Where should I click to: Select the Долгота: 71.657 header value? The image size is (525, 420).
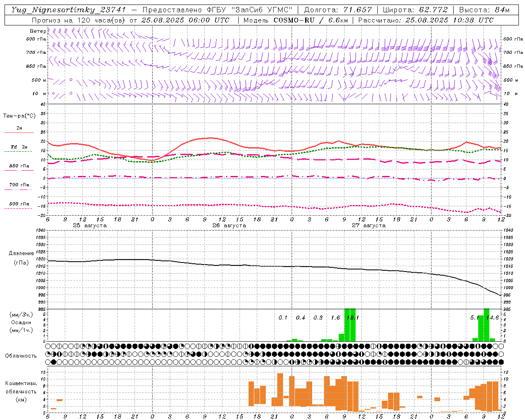pyautogui.click(x=338, y=10)
